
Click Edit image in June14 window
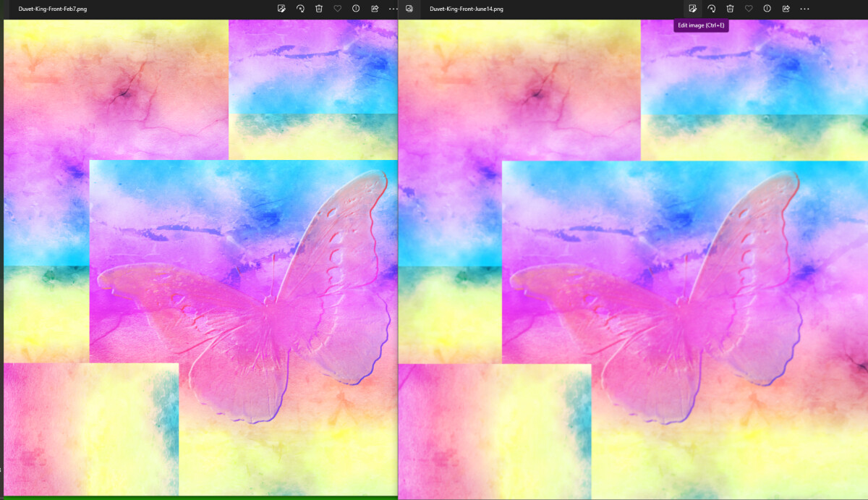pyautogui.click(x=692, y=9)
